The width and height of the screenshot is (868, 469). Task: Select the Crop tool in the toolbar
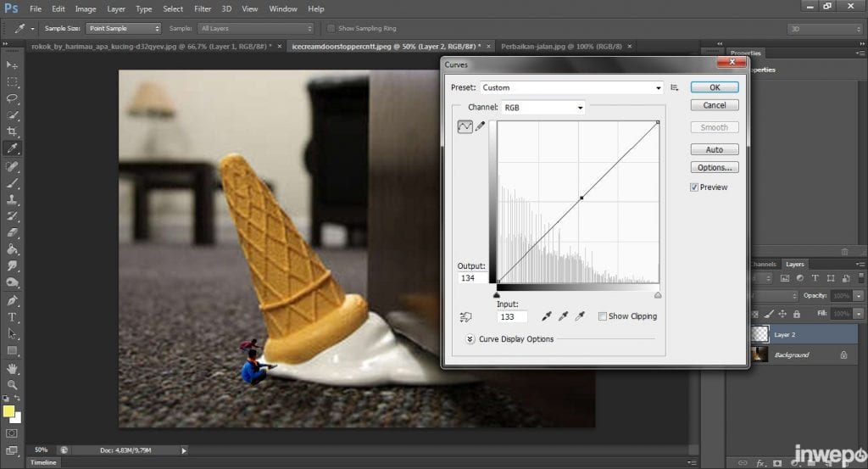point(12,131)
